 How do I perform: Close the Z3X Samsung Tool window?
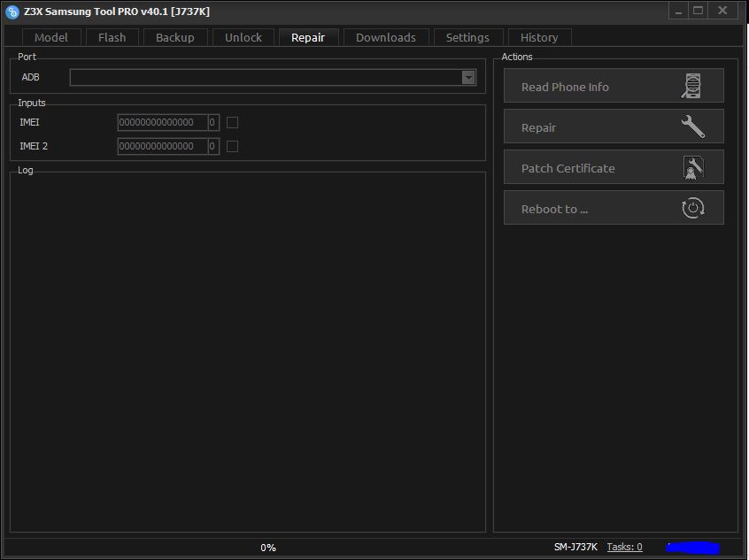[722, 11]
